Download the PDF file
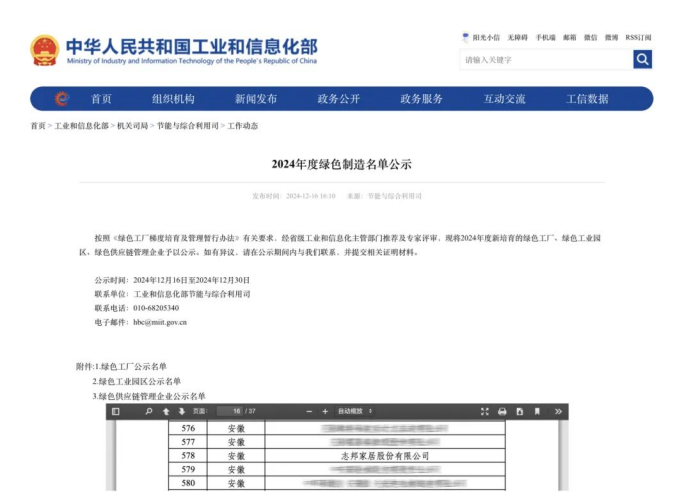 [x=519, y=411]
